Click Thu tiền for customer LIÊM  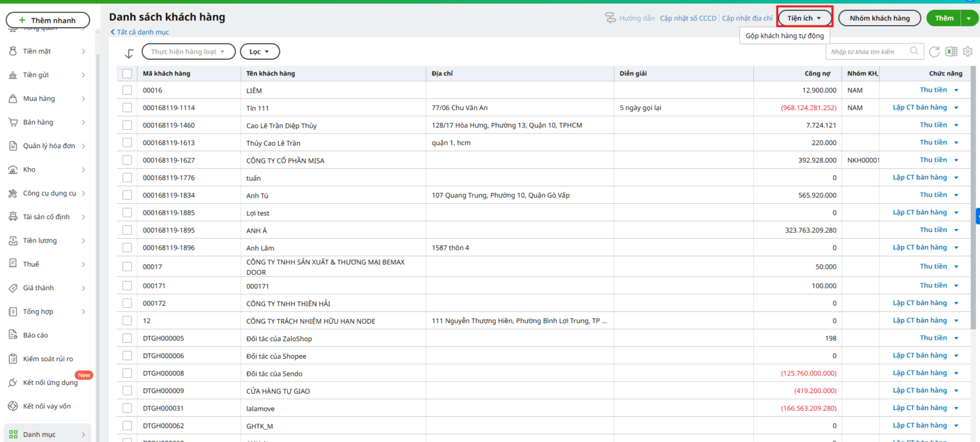933,90
